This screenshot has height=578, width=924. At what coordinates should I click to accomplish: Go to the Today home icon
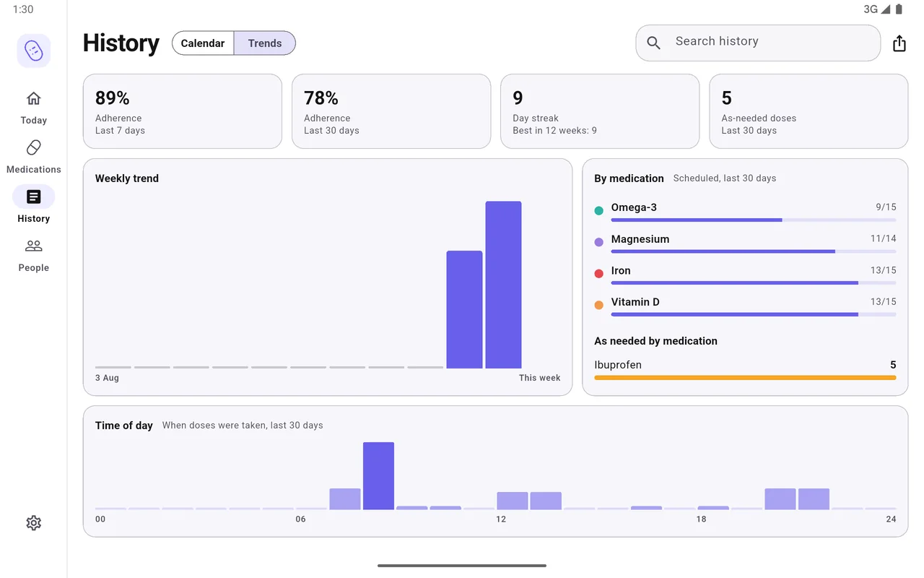[x=34, y=98]
